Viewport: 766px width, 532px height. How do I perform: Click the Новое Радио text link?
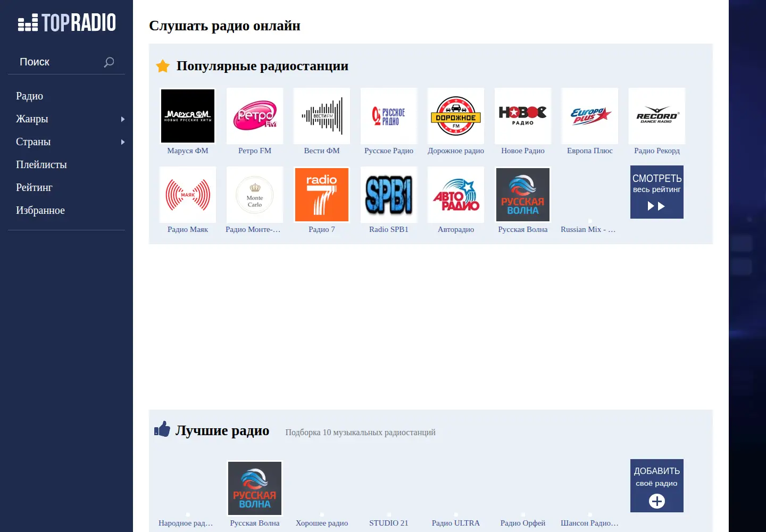[x=523, y=151]
